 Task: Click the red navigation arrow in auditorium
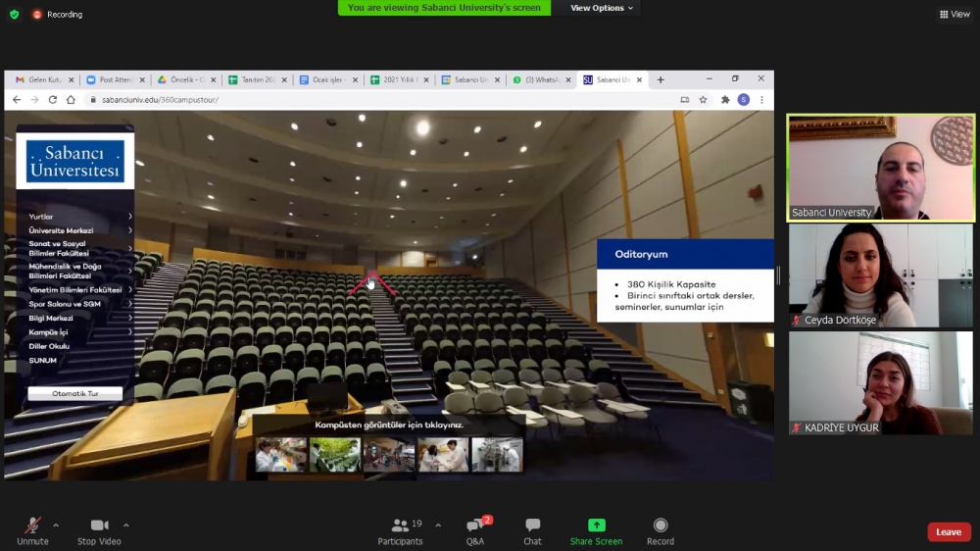point(371,282)
